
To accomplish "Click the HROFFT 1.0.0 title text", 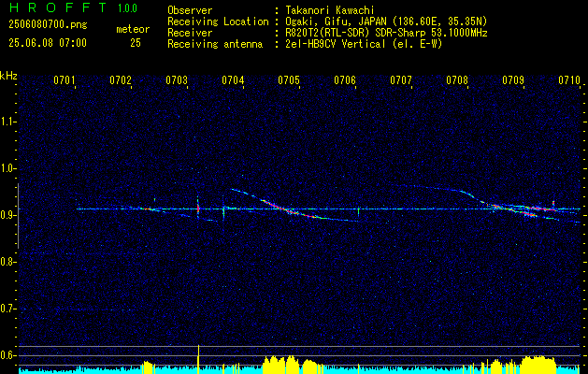I will (x=74, y=7).
